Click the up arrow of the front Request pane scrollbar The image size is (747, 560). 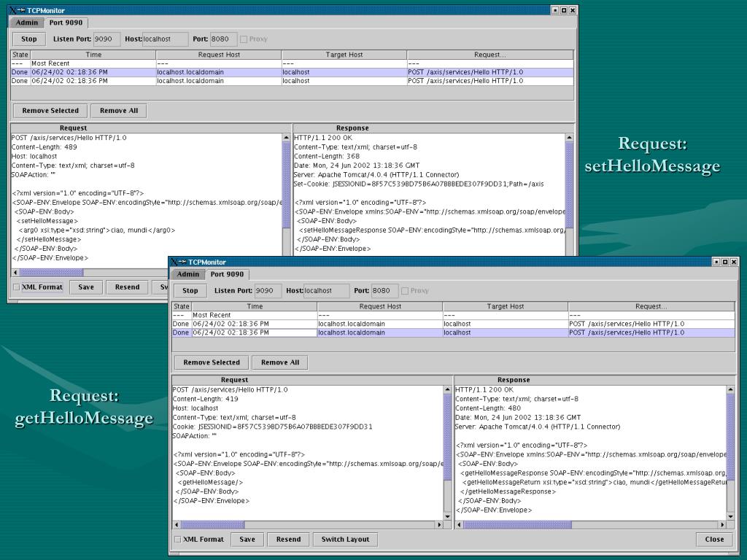coord(447,389)
